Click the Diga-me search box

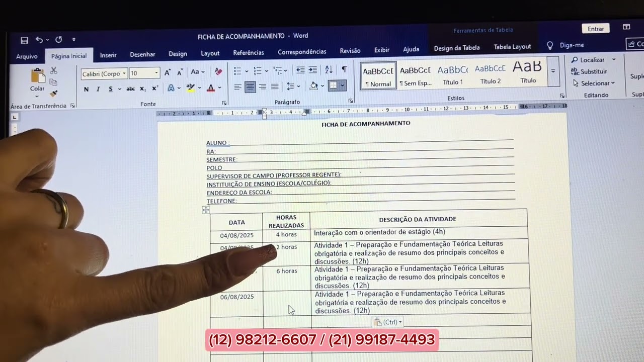point(572,45)
